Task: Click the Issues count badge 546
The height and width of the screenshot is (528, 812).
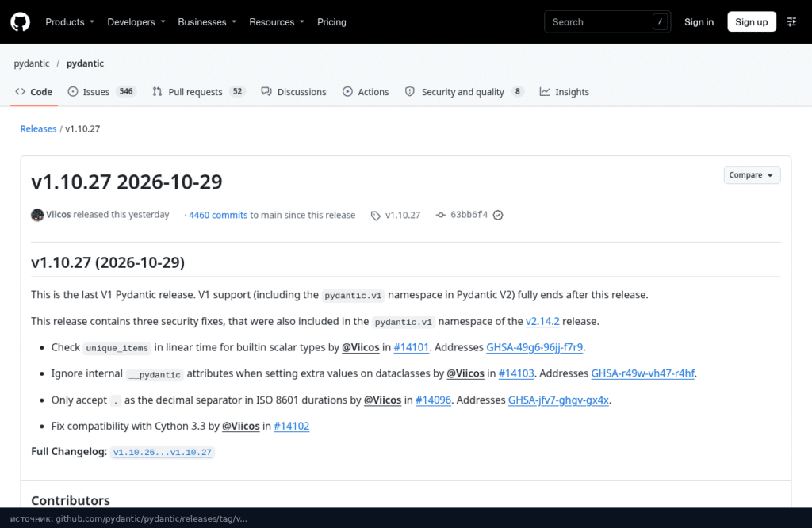Action: pos(126,91)
